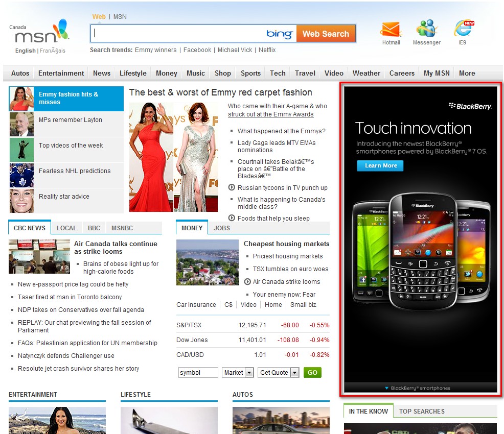Open the Sports navigation item
This screenshot has height=434, width=504.
click(x=250, y=73)
